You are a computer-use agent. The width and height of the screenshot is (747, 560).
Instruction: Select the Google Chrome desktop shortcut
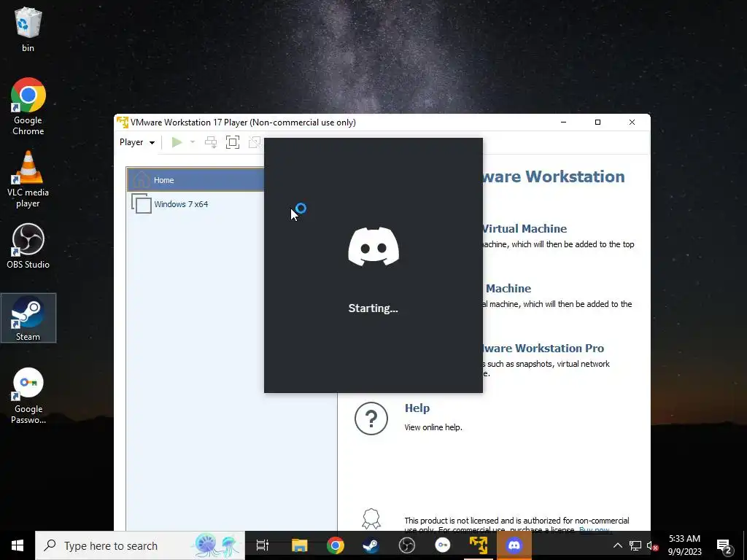[x=28, y=106]
